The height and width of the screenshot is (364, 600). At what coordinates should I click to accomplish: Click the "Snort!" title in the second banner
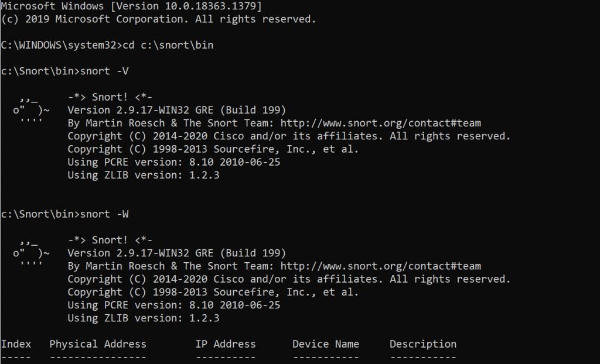click(110, 240)
